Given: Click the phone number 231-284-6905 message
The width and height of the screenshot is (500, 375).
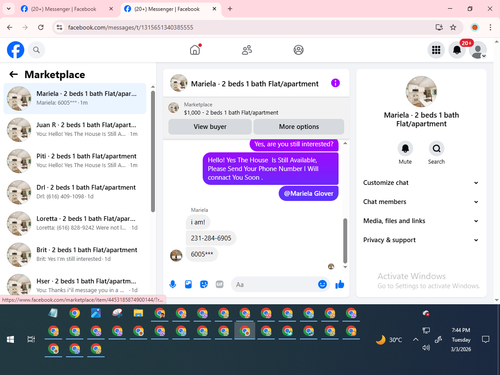Looking at the screenshot, I should click(211, 238).
